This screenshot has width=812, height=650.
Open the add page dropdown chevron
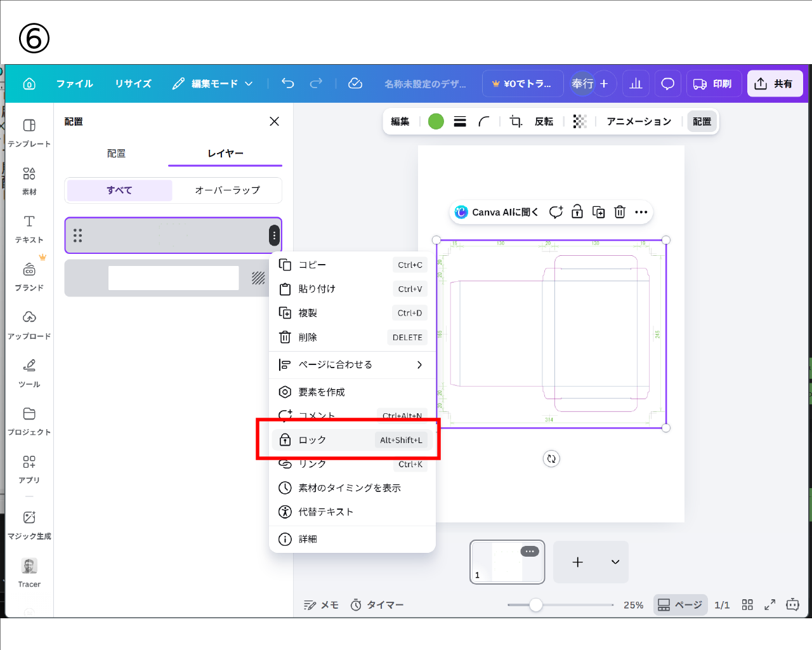pyautogui.click(x=615, y=562)
